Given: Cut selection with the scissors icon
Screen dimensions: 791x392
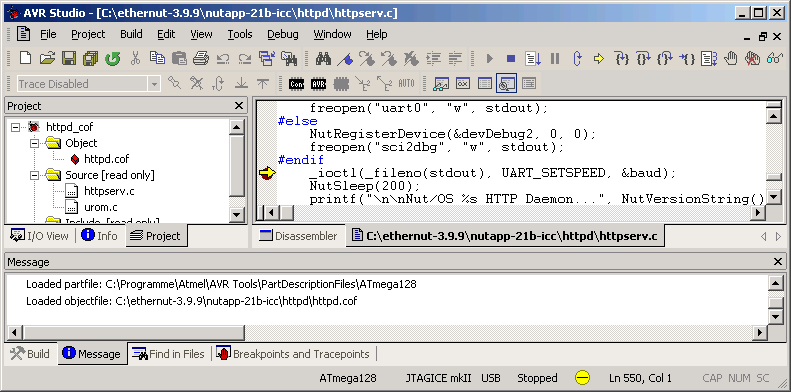Looking at the screenshot, I should [135, 59].
